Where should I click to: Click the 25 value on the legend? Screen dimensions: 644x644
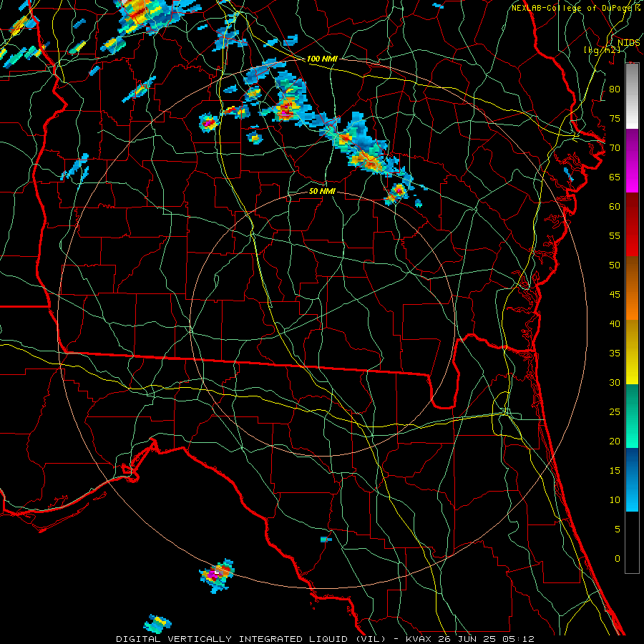[615, 411]
